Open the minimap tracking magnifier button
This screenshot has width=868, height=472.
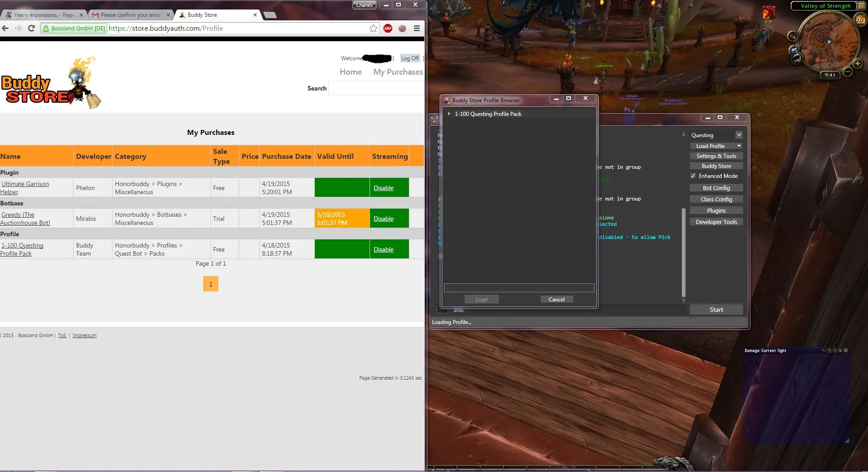tap(792, 36)
